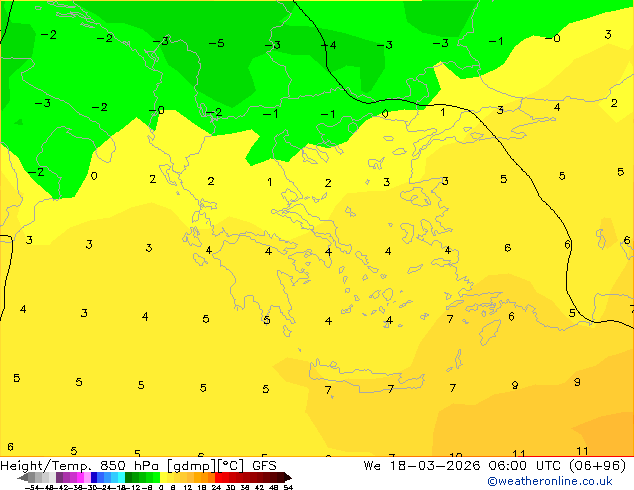Click the '-5' temperature value on the map
This screenshot has width=634, height=490.
(x=216, y=43)
